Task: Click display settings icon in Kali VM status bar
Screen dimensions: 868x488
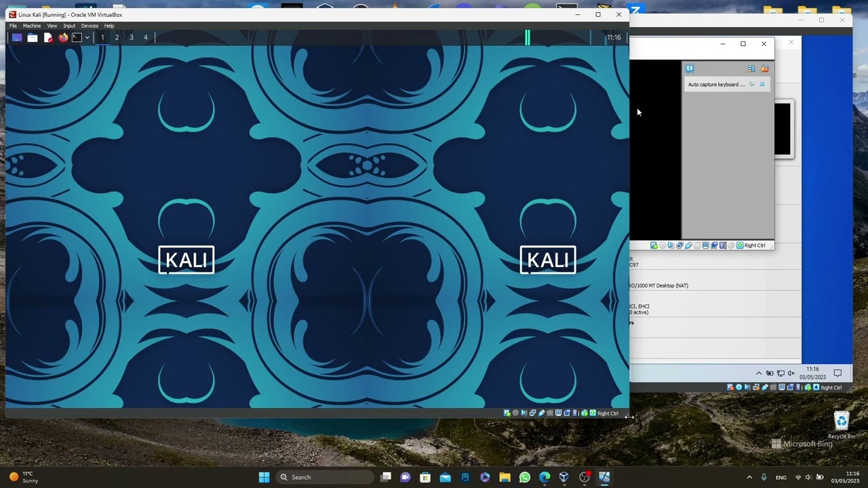Action: (558, 413)
